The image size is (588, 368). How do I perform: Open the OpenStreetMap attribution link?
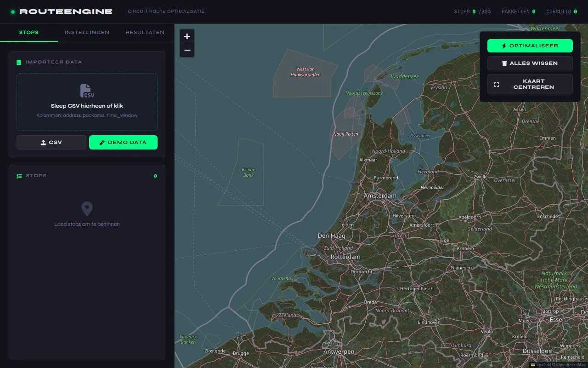tap(571, 365)
